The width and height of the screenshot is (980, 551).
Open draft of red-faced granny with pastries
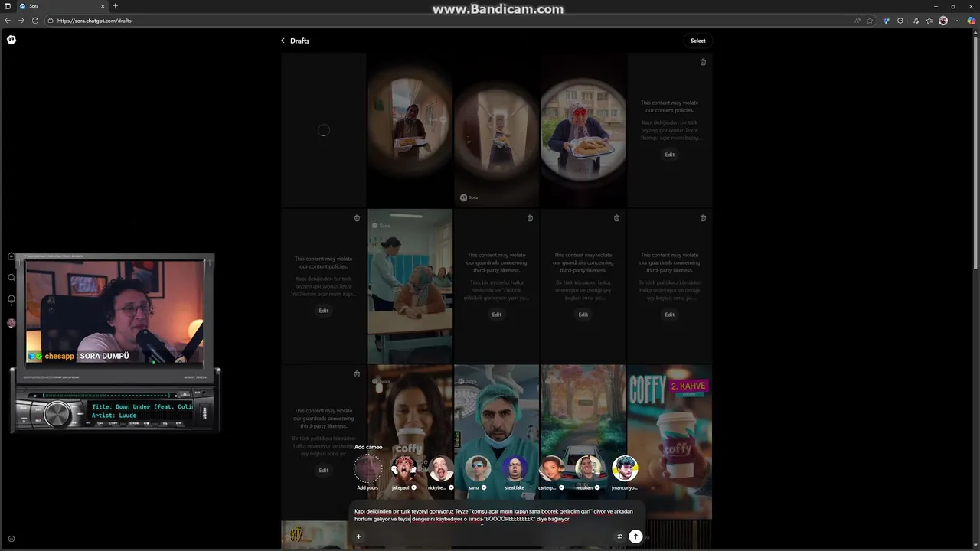(x=583, y=130)
